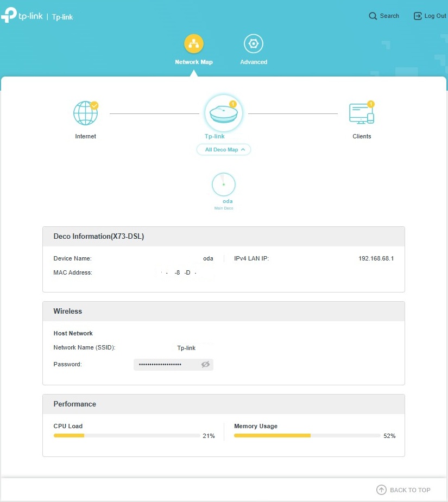Open the Advanced tab
448x502 pixels.
click(254, 49)
